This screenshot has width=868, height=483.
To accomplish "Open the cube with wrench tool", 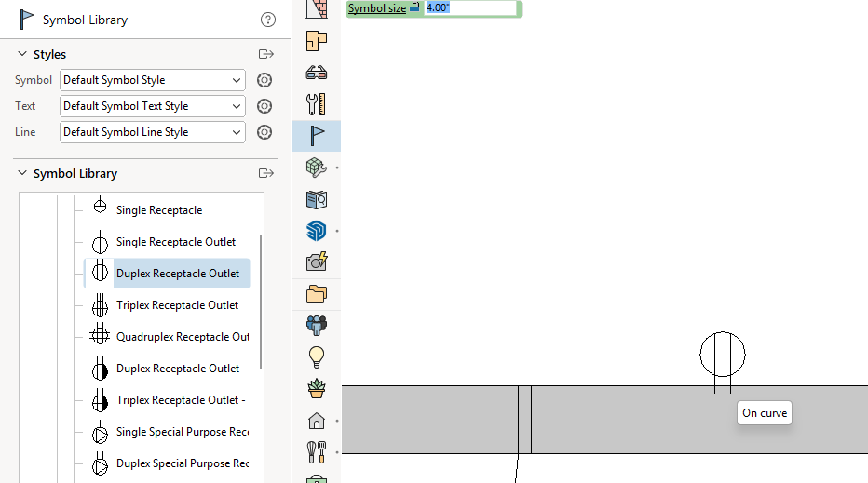I will (317, 168).
